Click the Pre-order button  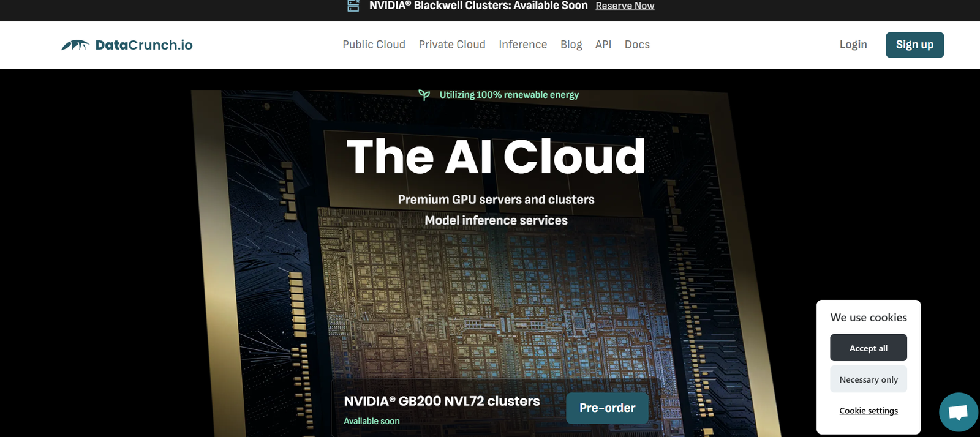pos(607,408)
